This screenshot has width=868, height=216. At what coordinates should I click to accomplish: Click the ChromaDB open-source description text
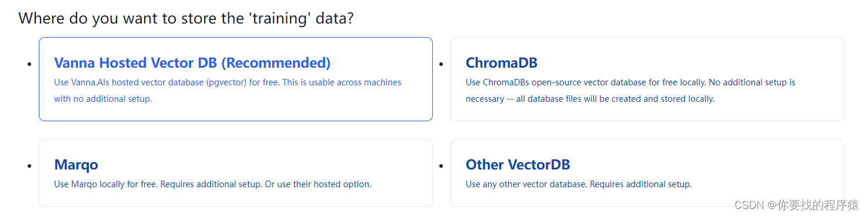click(630, 91)
